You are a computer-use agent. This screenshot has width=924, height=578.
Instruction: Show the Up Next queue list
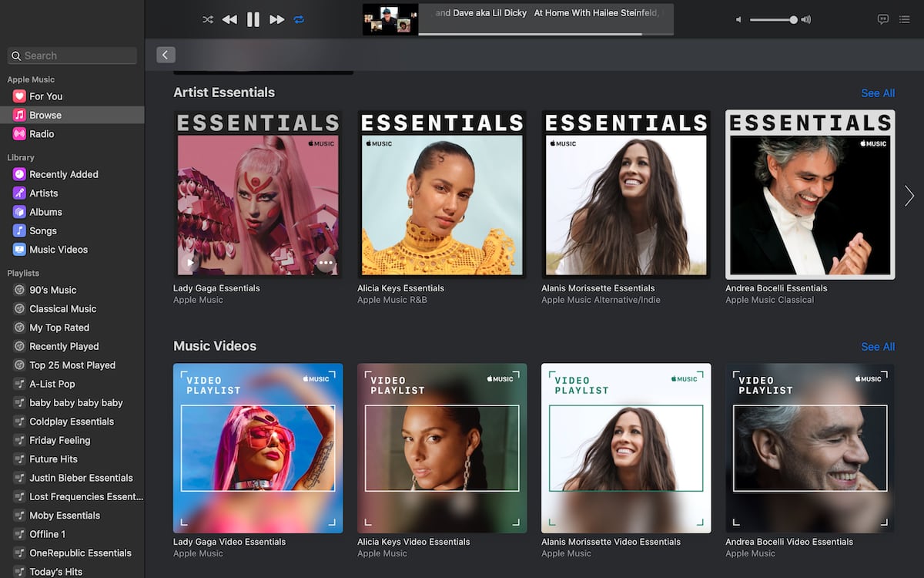[x=905, y=19]
